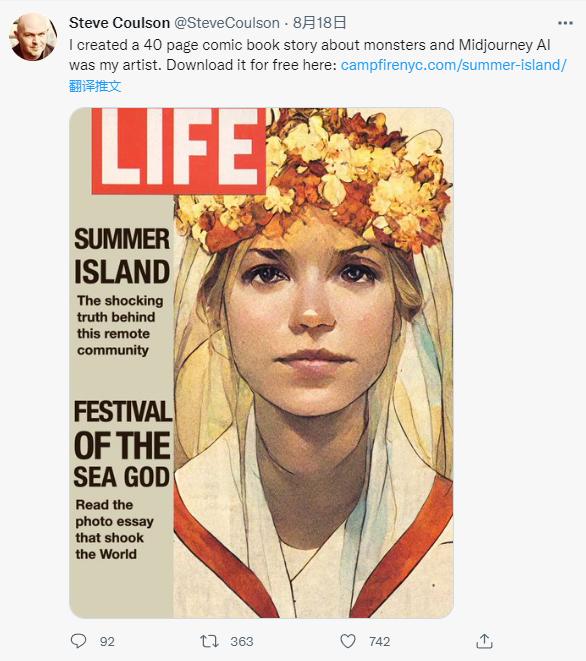Open the three-dot more options menu

(565, 23)
